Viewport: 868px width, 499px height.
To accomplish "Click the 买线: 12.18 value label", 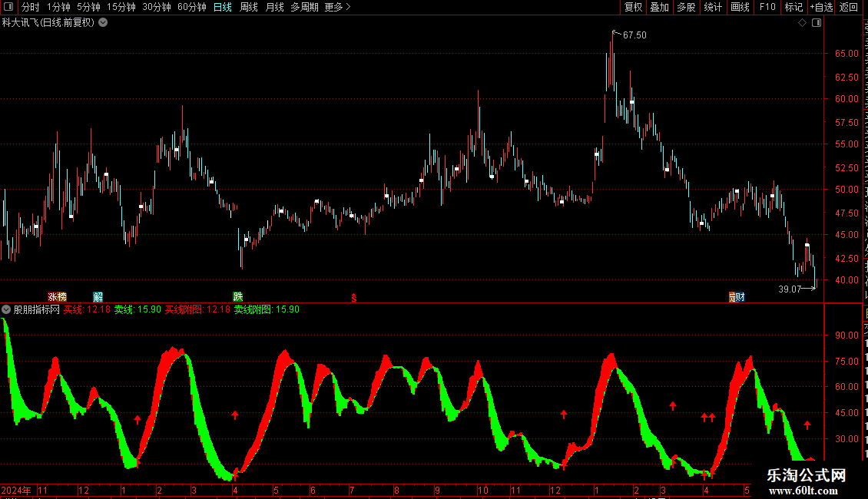I will (x=87, y=310).
